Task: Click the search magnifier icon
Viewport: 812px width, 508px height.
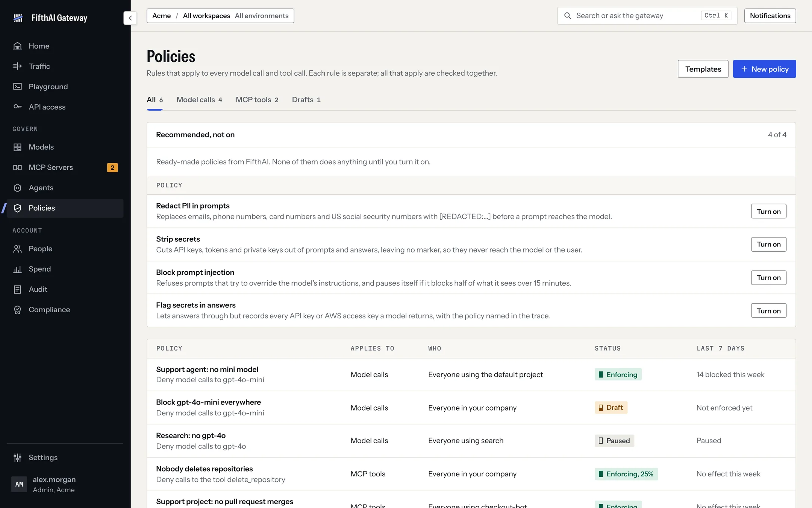Action: coord(568,16)
